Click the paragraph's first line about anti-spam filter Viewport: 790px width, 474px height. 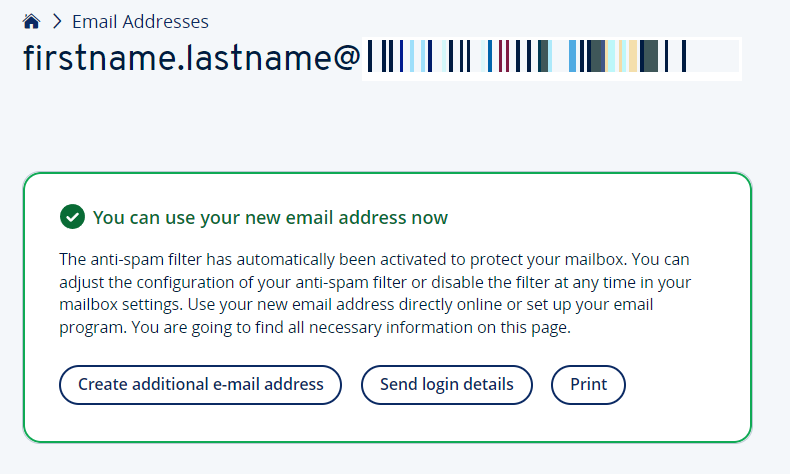380,260
